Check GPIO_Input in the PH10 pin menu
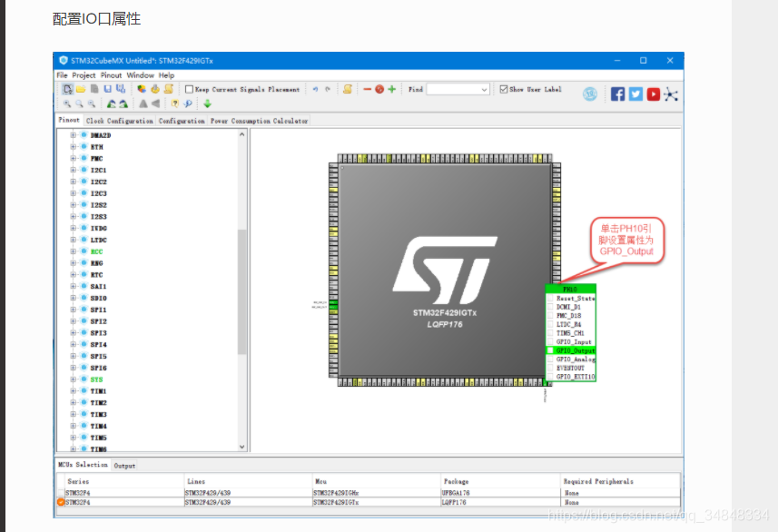Screen dimensions: 778x532 pyautogui.click(x=550, y=342)
